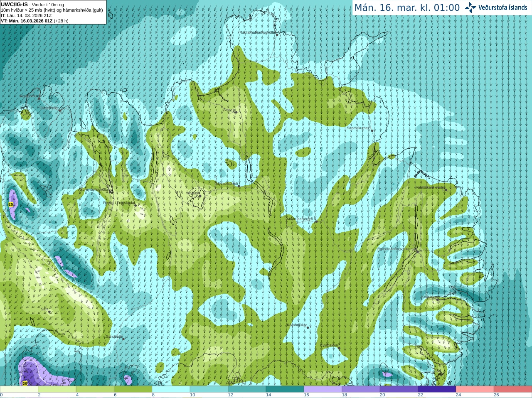Click the Raufarhafnarflugvöllur label text

coord(257,32)
